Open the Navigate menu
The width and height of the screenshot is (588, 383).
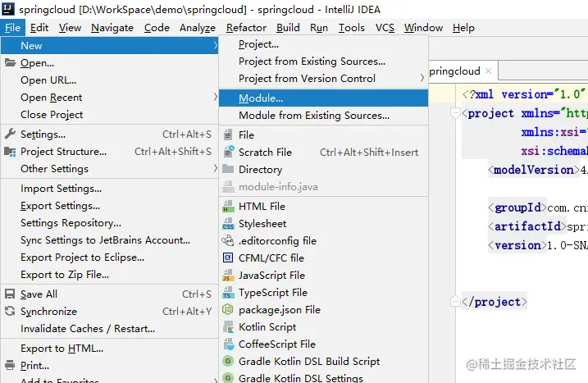112,28
